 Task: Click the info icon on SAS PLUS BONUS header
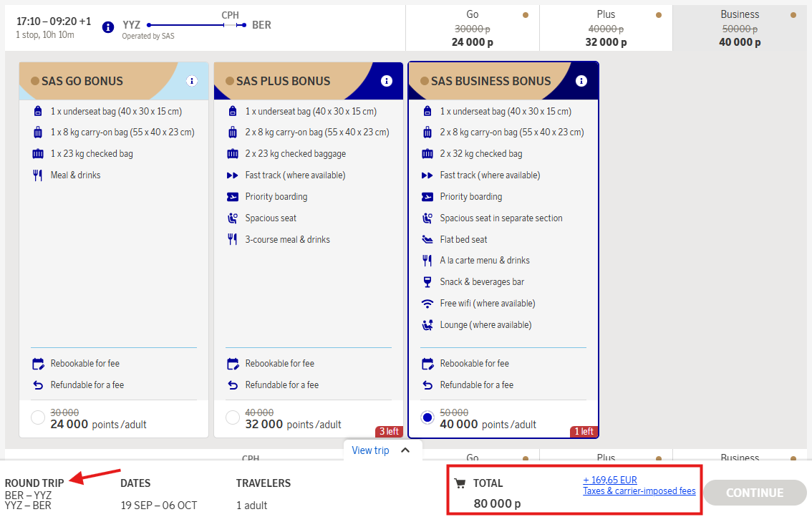(387, 81)
